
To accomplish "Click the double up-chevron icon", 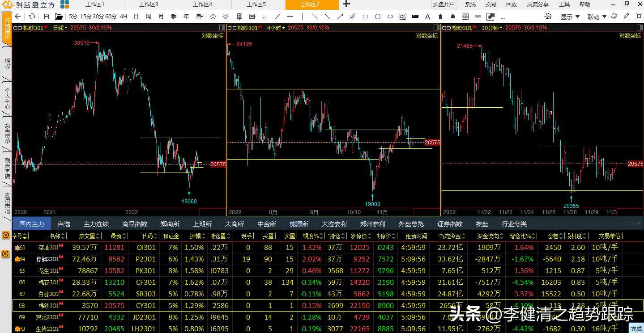I will [x=213, y=17].
